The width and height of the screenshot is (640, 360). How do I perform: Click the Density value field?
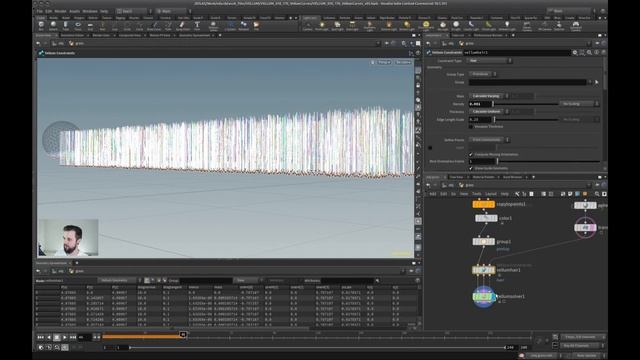click(480, 104)
